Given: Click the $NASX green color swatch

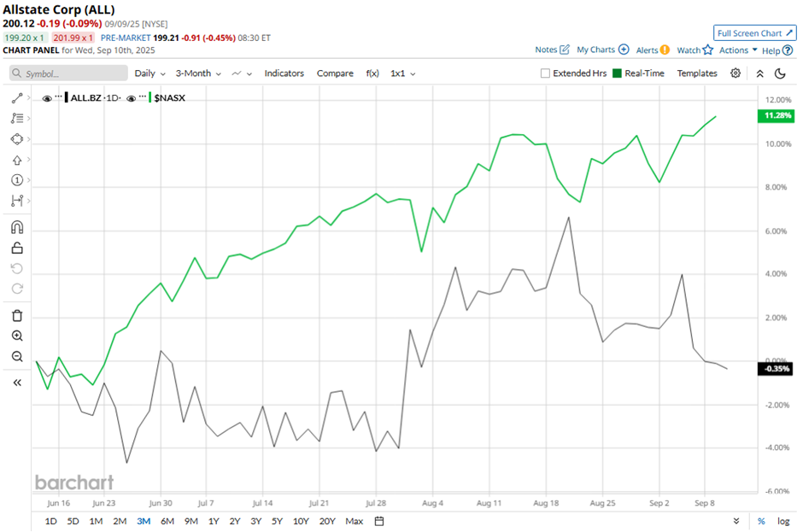Looking at the screenshot, I should (x=150, y=97).
